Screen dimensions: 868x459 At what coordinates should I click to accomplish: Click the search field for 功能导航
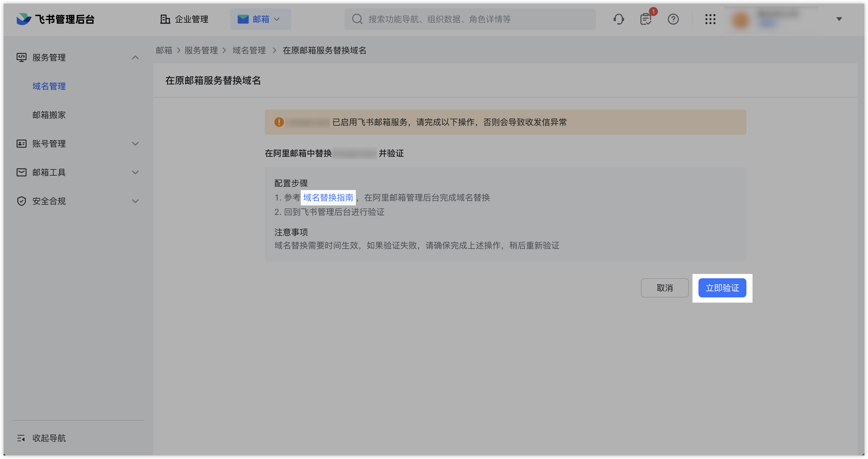coord(470,19)
